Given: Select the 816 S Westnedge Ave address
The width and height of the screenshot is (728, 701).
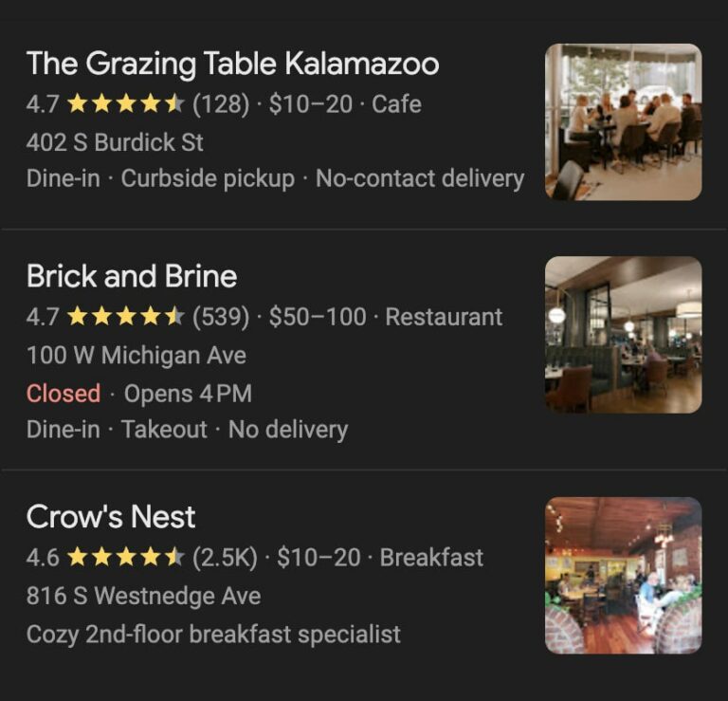Looking at the screenshot, I should tap(143, 597).
